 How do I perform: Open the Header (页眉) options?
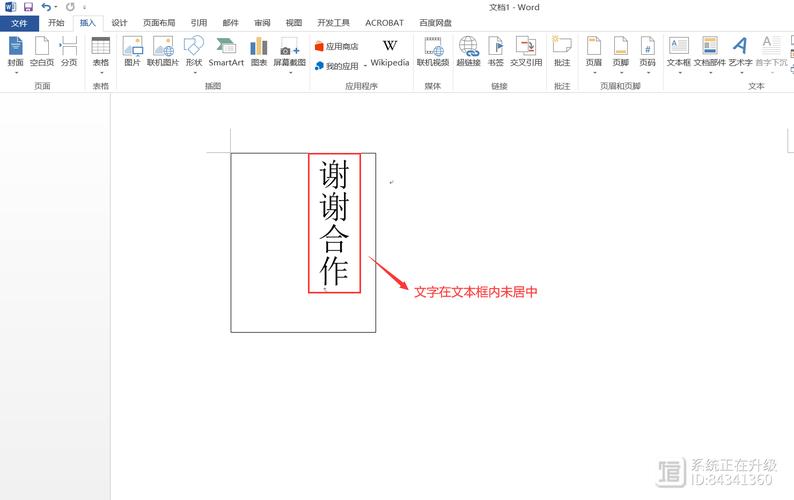coord(593,52)
